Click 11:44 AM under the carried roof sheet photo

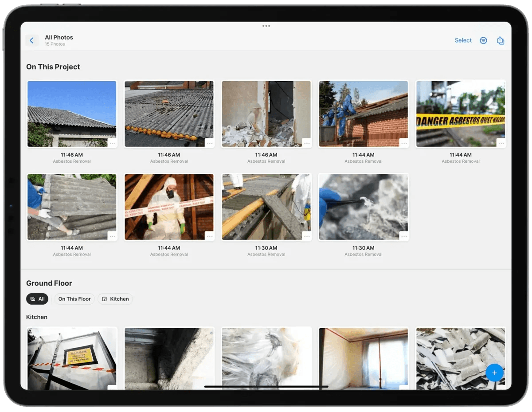(72, 248)
